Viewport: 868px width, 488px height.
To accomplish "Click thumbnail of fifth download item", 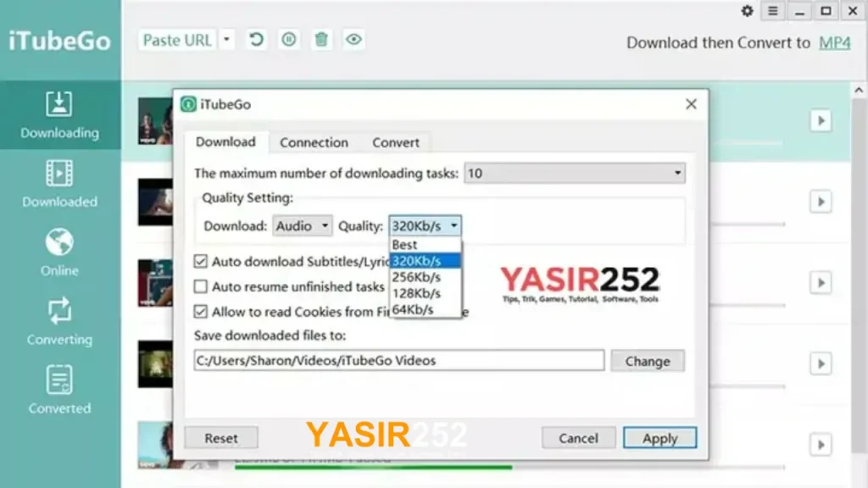I will click(156, 445).
